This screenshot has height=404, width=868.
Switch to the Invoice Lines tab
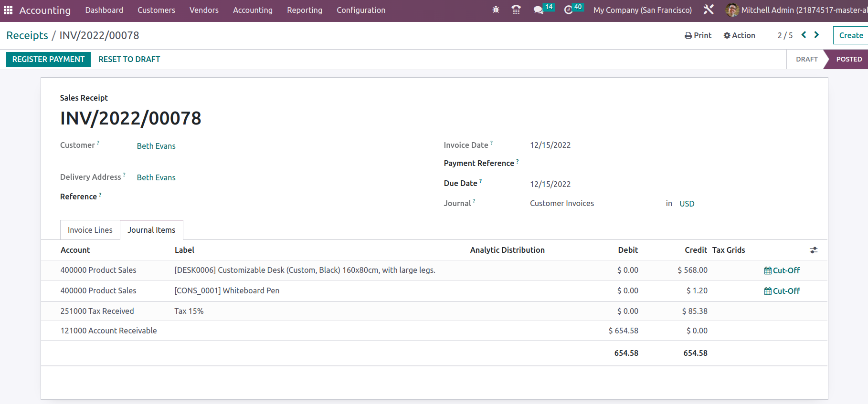click(90, 230)
